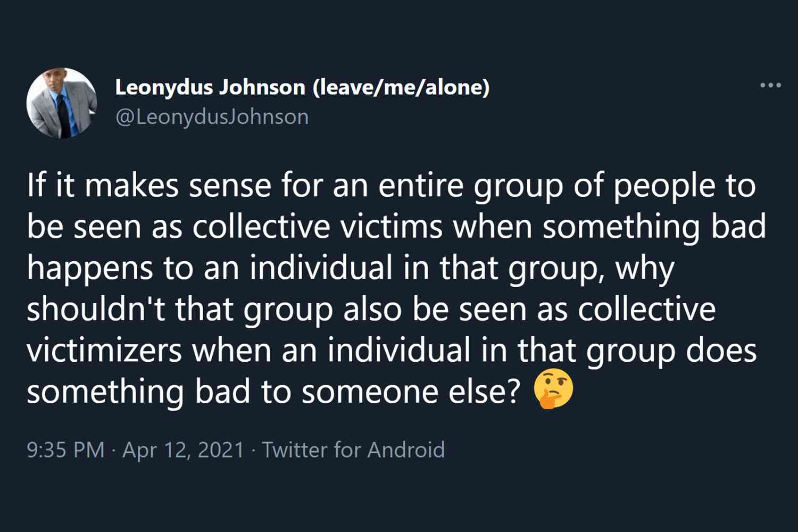Click tweet line starting "If it makes sense"
This screenshot has height=532, width=798.
(x=392, y=186)
